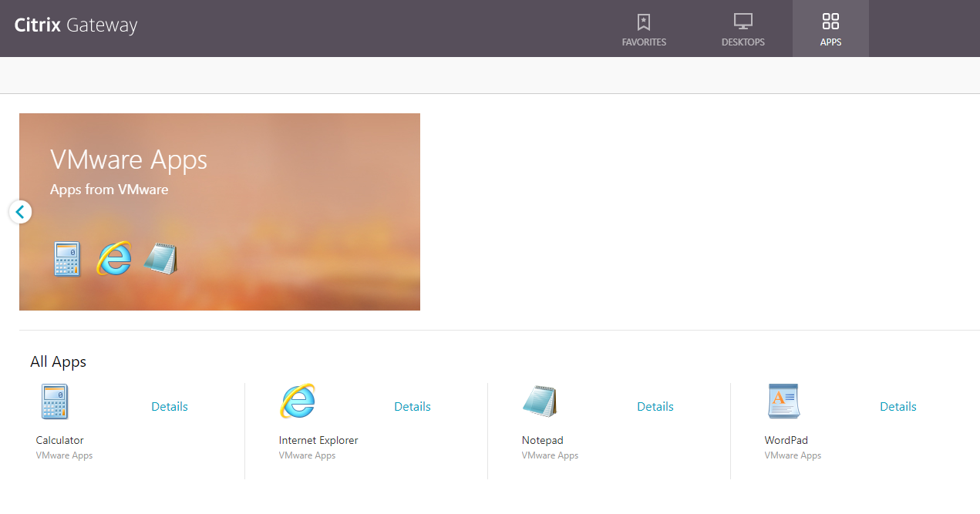Launch WordPad from All Apps icon
The image size is (980, 514).
[x=783, y=401]
